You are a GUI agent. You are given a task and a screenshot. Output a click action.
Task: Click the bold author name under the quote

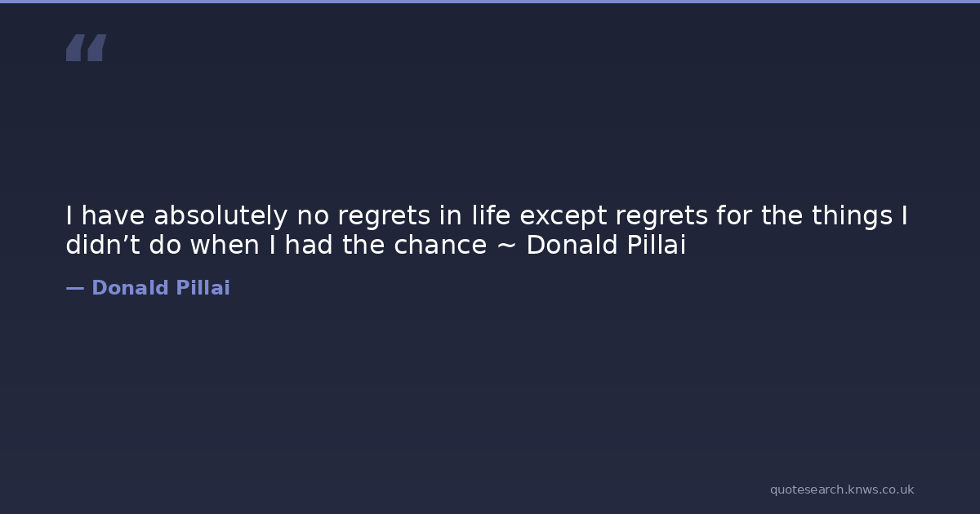pos(160,288)
